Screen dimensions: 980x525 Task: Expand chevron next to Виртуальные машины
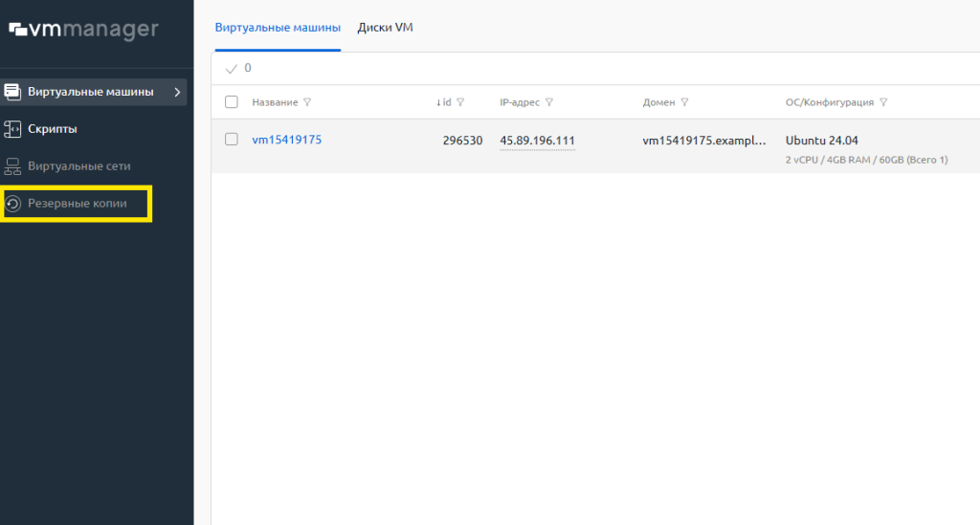177,92
